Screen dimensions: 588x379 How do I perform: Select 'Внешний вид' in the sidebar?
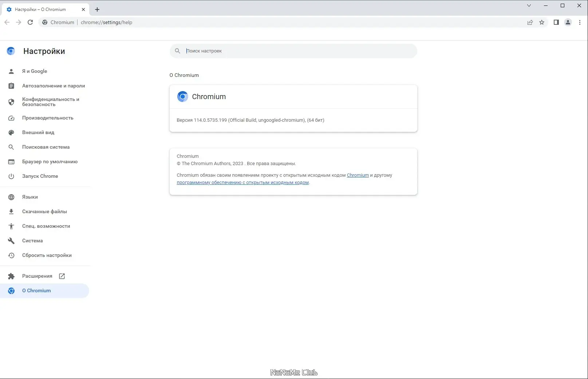tap(38, 132)
